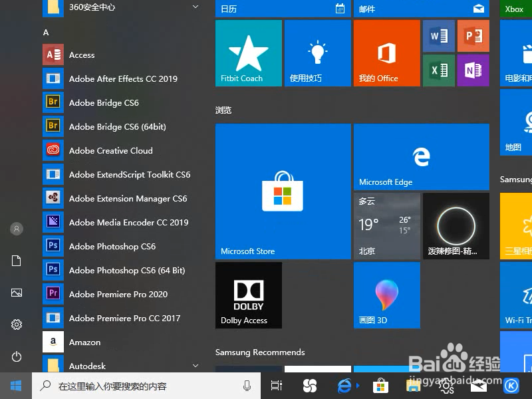Open the Xbox tile
The image size is (532, 399).
point(516,9)
